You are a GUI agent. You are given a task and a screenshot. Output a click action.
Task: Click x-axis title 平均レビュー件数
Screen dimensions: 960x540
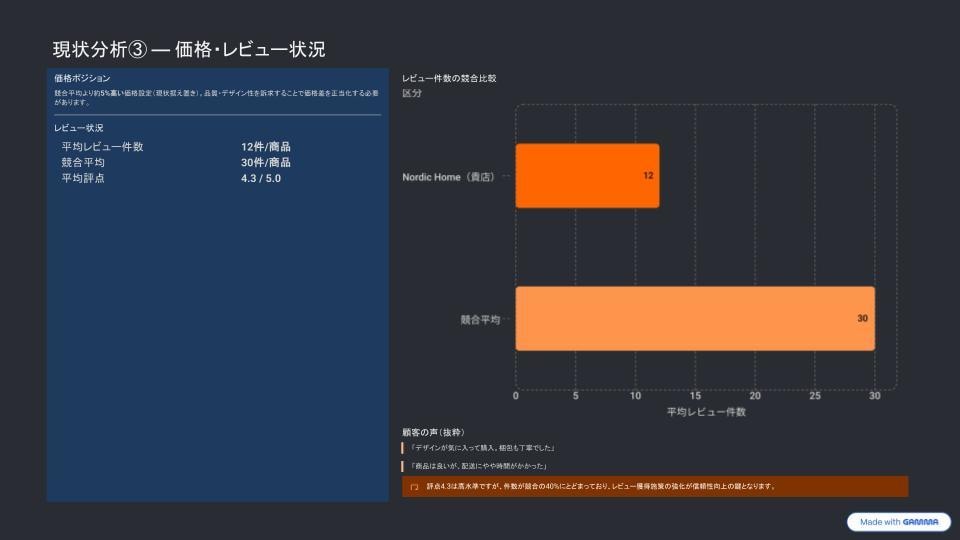point(706,412)
